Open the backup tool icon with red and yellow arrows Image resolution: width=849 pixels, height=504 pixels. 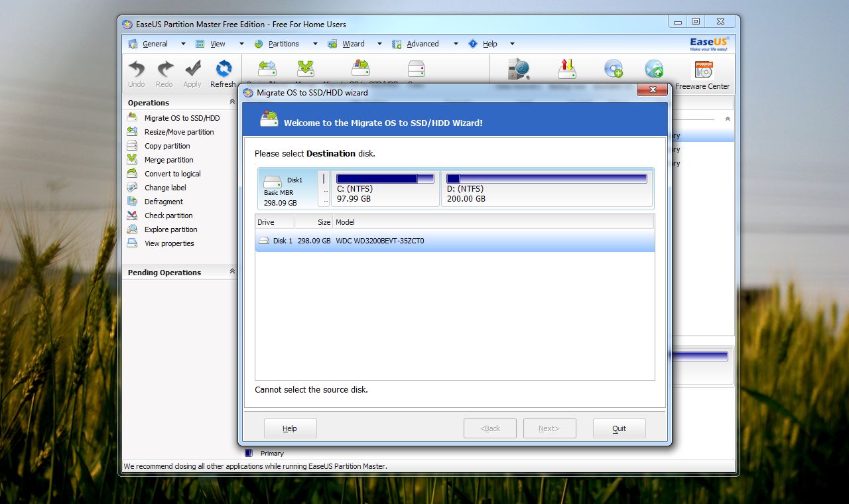tap(566, 69)
